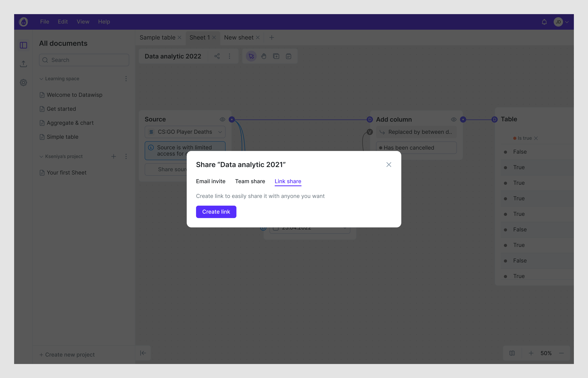This screenshot has width=588, height=378.
Task: Switch to the Sample table tab
Action: (157, 38)
